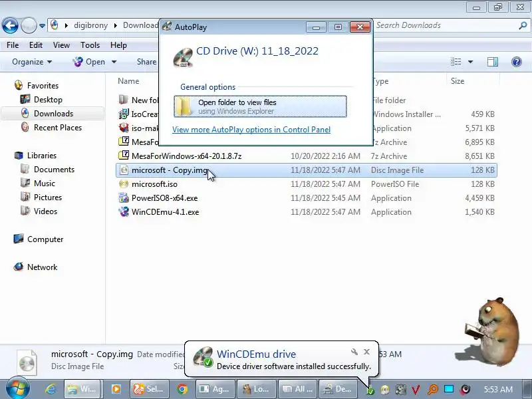532x399 pixels.
Task: Select Network in navigation pane
Action: pyautogui.click(x=42, y=267)
